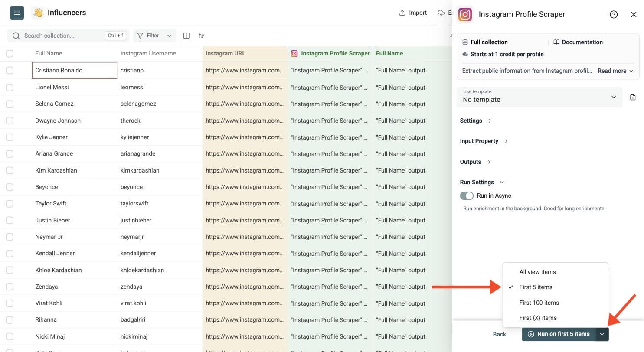
Task: Click the save template file icon
Action: pyautogui.click(x=633, y=97)
